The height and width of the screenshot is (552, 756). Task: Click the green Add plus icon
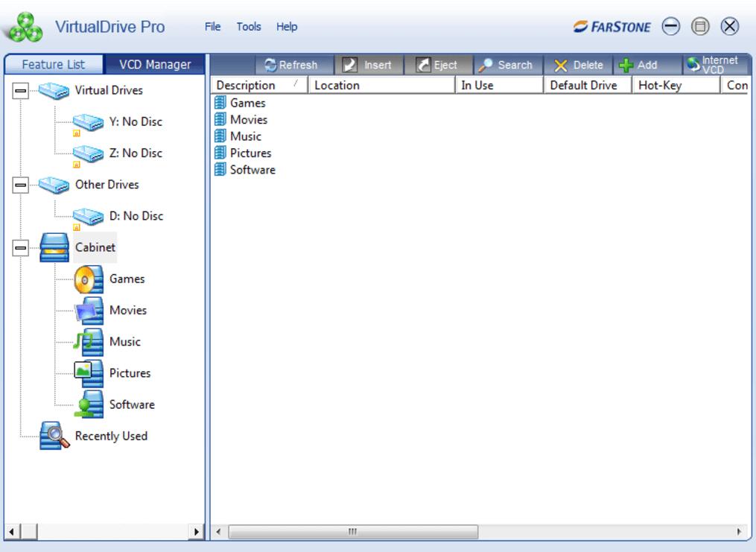tap(626, 65)
